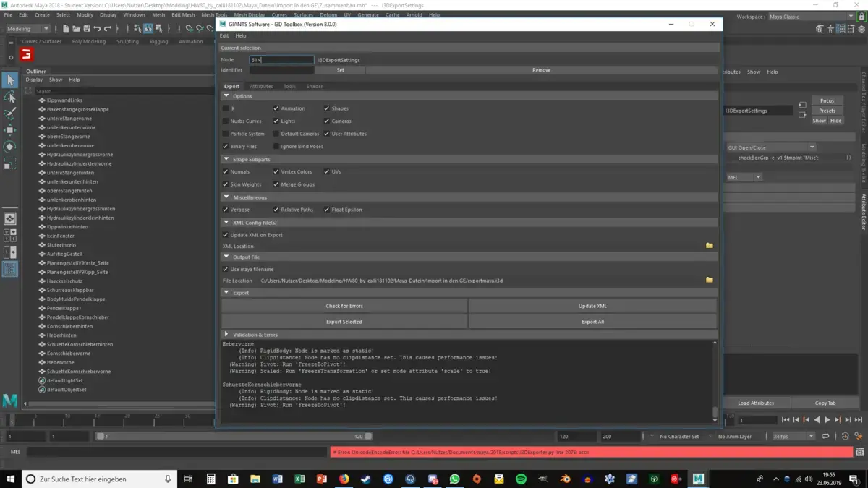Viewport: 868px width, 488px height.
Task: Click the Redo arrow icon
Action: point(107,29)
